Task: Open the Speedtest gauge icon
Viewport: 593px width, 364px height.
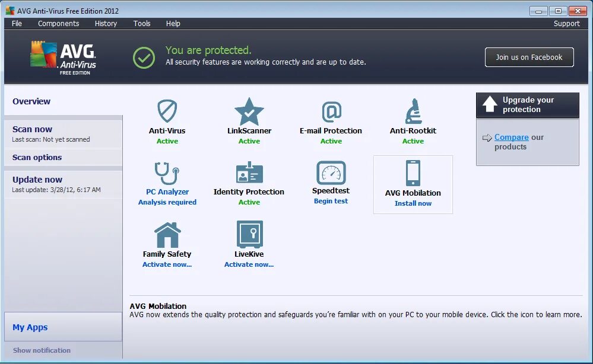Action: [331, 173]
